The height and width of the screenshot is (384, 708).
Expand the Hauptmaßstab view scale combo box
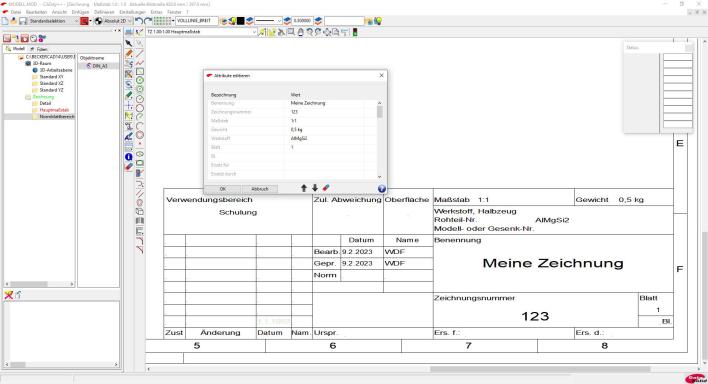tap(201, 32)
